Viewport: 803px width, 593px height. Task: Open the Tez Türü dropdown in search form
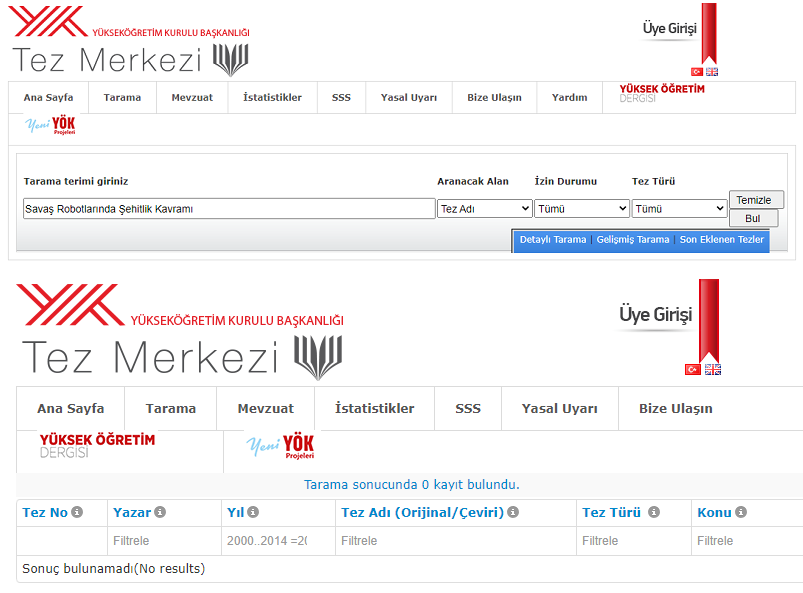[x=679, y=209]
